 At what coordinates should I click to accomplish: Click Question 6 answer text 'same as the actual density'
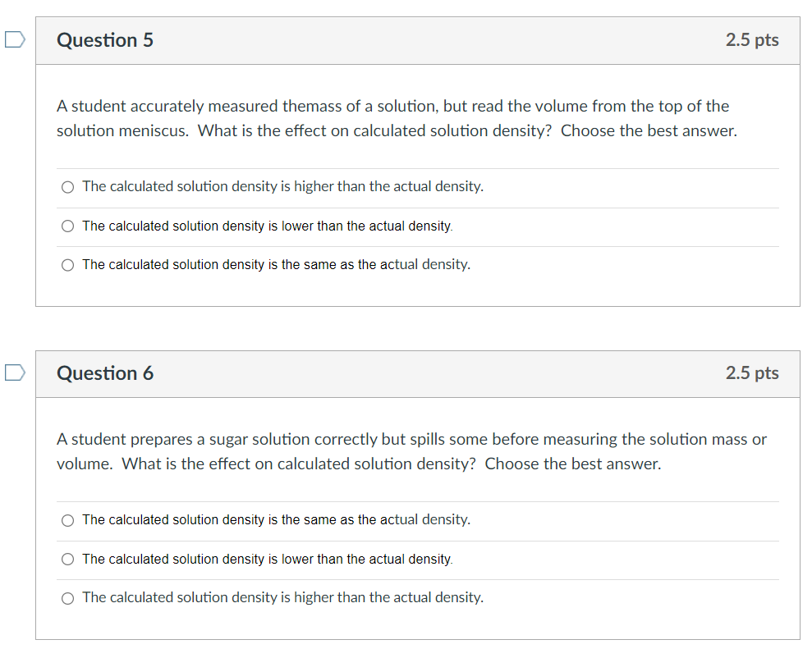pos(387,520)
